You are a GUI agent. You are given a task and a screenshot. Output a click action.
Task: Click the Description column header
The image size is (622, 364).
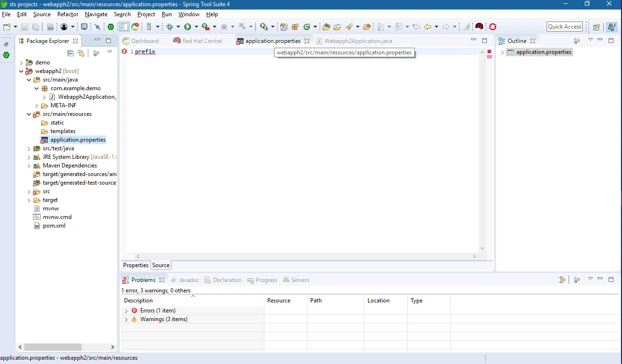(192, 301)
